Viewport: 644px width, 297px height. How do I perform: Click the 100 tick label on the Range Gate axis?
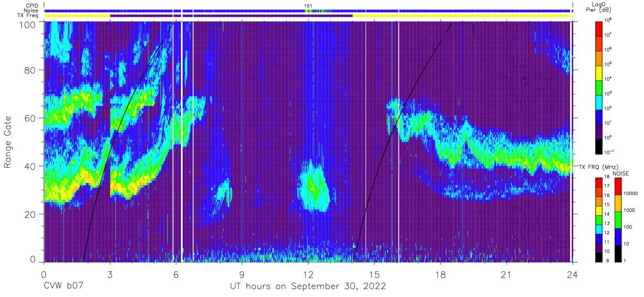[x=29, y=25]
